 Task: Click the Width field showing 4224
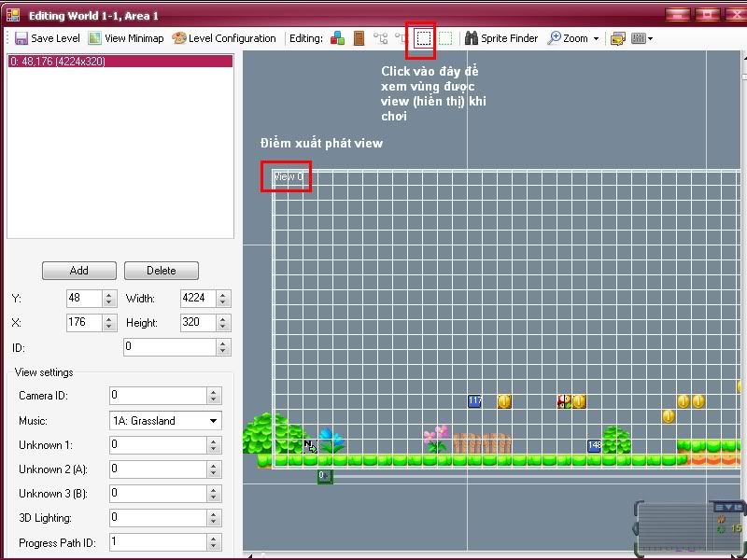(x=198, y=298)
